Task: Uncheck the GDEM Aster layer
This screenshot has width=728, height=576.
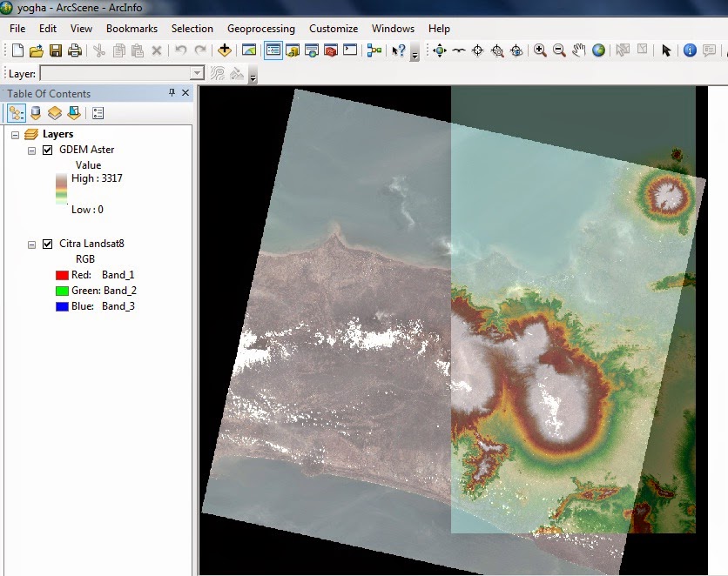Action: pyautogui.click(x=48, y=150)
